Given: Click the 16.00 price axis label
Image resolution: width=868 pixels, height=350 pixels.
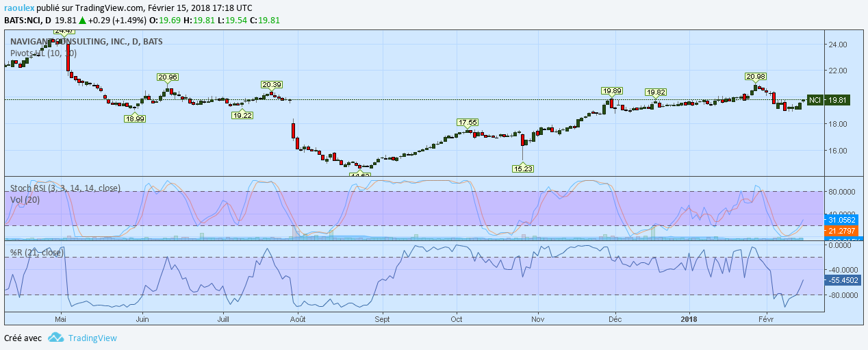Looking at the screenshot, I should coord(838,151).
